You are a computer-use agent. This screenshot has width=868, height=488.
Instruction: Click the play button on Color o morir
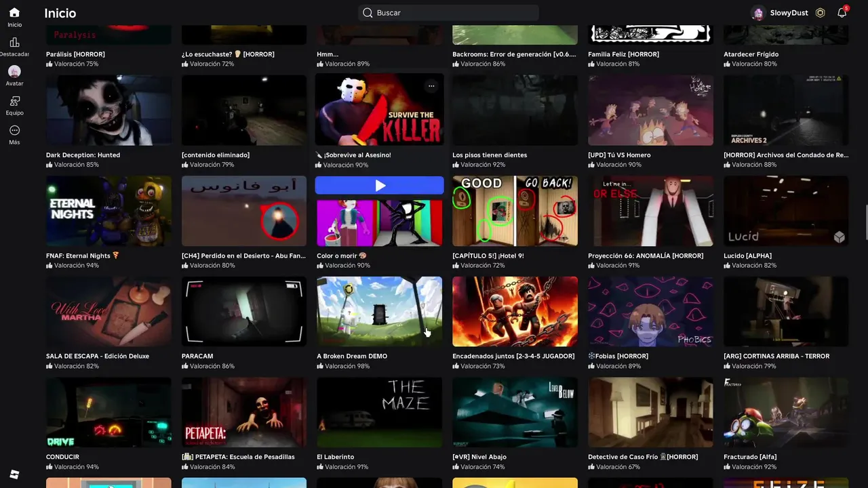point(380,186)
